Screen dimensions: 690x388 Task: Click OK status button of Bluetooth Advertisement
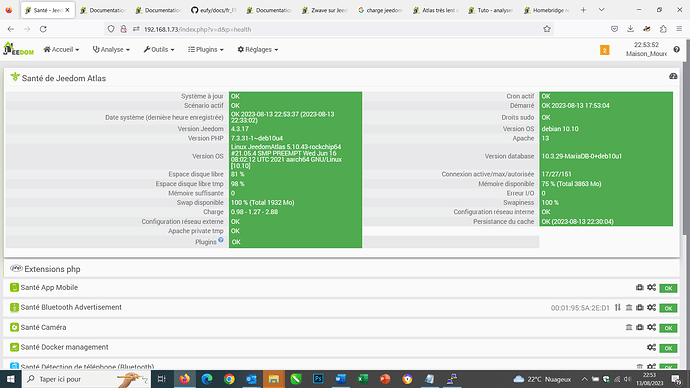(668, 308)
